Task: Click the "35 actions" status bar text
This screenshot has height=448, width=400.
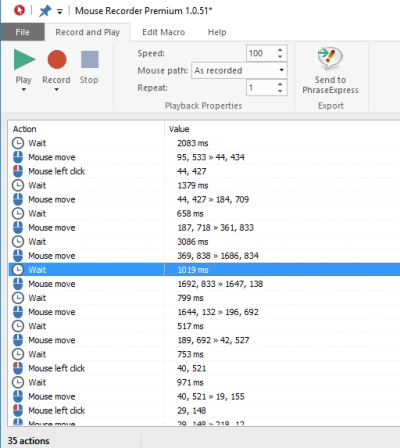Action: [29, 441]
